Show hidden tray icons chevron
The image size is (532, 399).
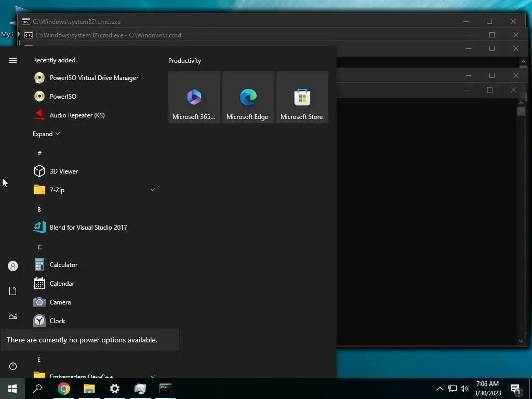coord(440,389)
